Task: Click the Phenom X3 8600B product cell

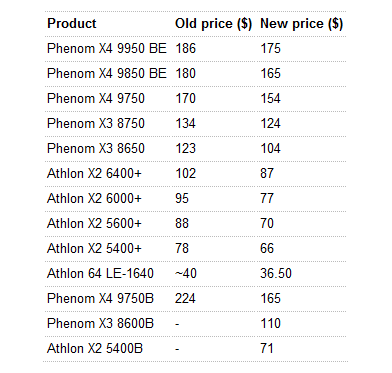Action: click(x=100, y=324)
